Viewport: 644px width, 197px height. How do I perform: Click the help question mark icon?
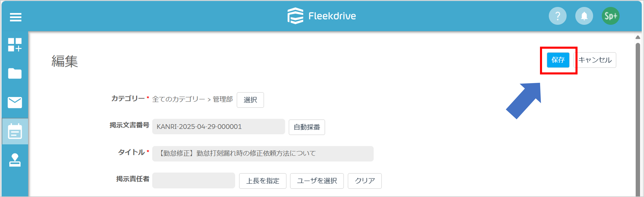558,16
